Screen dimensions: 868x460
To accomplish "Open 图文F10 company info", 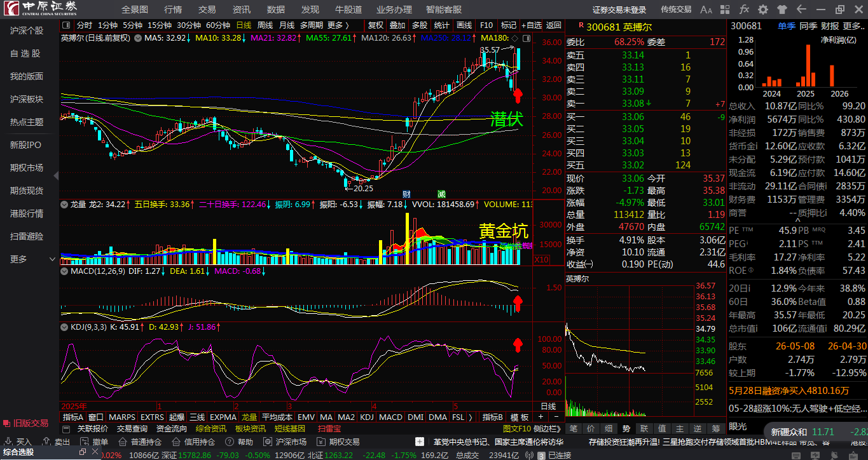I will point(516,429).
